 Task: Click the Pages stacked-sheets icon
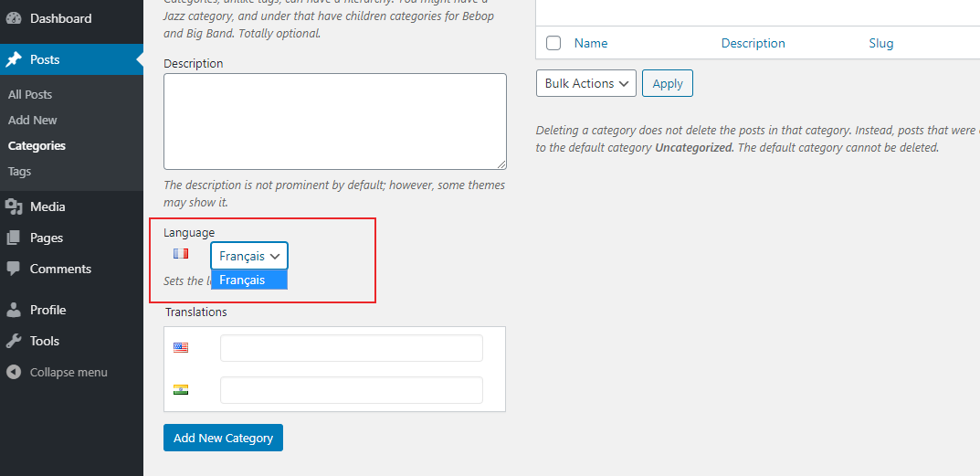[13, 238]
